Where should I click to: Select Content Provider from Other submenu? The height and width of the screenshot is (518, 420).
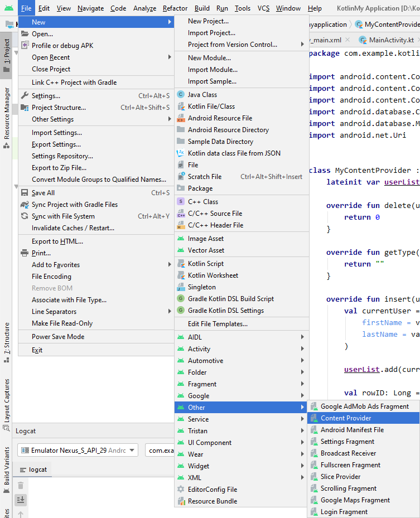pos(346,418)
